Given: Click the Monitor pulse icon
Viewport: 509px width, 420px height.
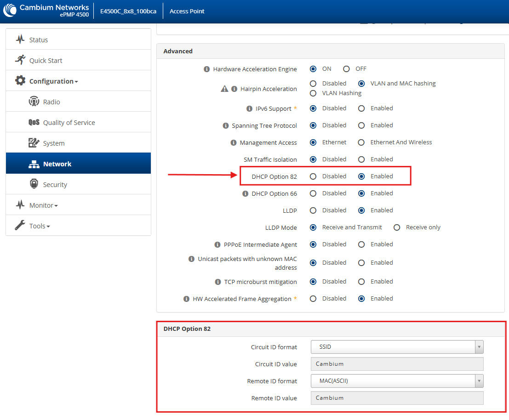Looking at the screenshot, I should click(x=20, y=204).
